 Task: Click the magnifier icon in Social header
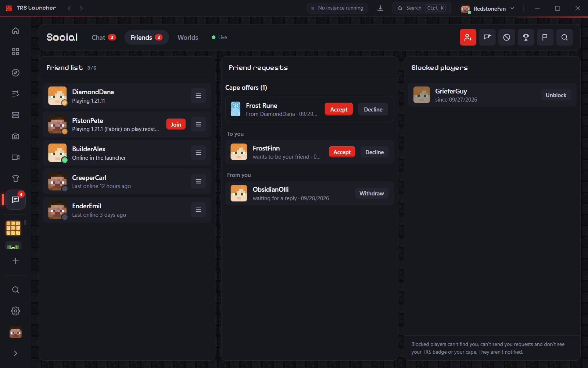click(564, 37)
